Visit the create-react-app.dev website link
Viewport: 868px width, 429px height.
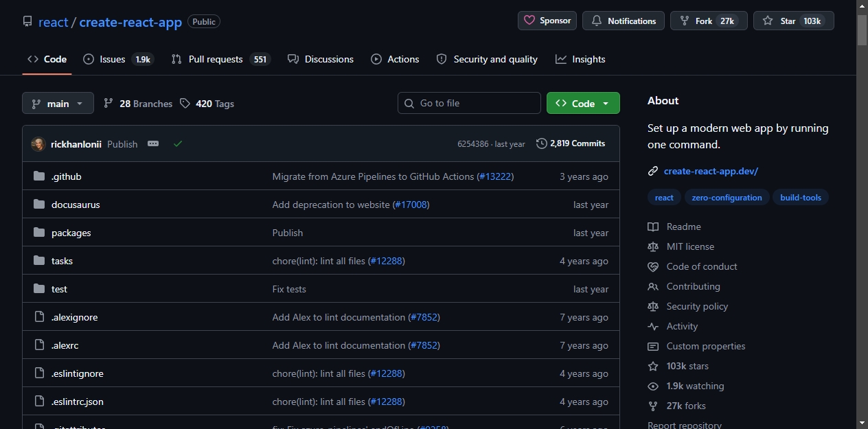pos(711,171)
